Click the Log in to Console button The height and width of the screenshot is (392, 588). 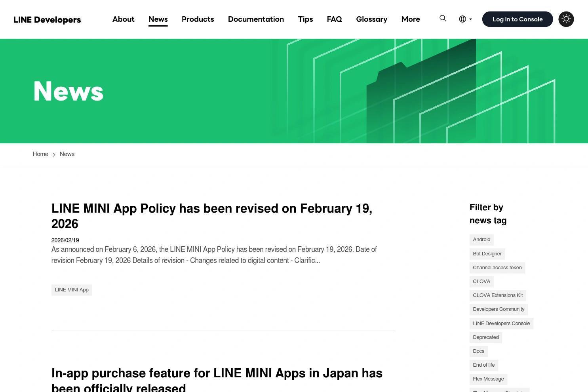click(517, 19)
